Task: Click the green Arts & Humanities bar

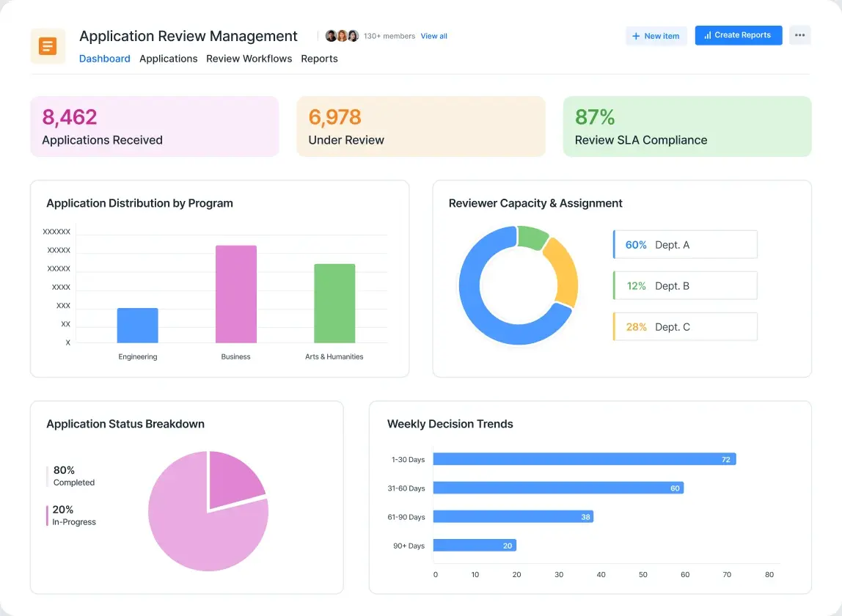Action: [x=334, y=303]
